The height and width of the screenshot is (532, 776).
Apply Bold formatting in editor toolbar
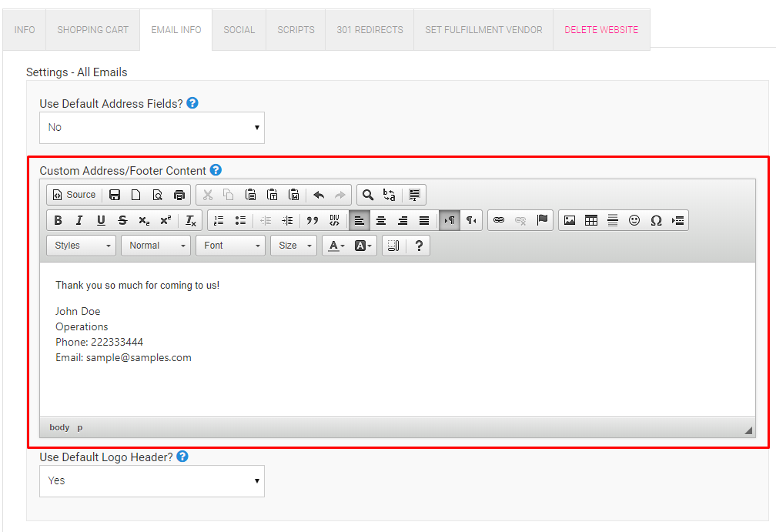[58, 221]
